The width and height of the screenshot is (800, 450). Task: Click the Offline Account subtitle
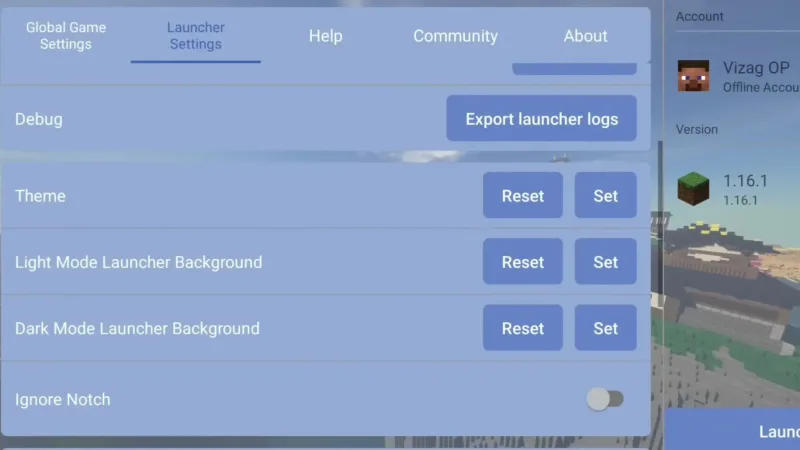point(761,87)
